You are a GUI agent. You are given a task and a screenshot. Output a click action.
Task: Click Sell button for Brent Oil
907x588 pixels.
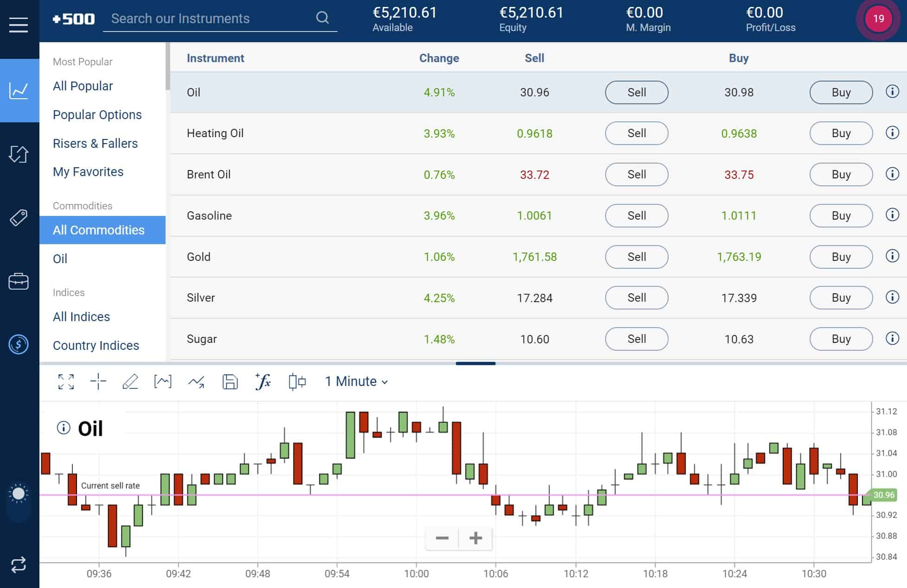(637, 174)
